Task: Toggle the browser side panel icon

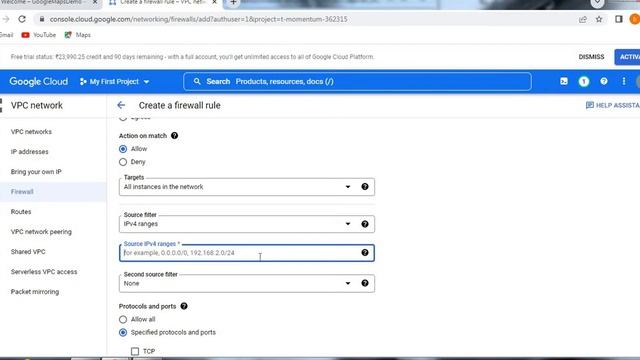Action: click(x=619, y=19)
